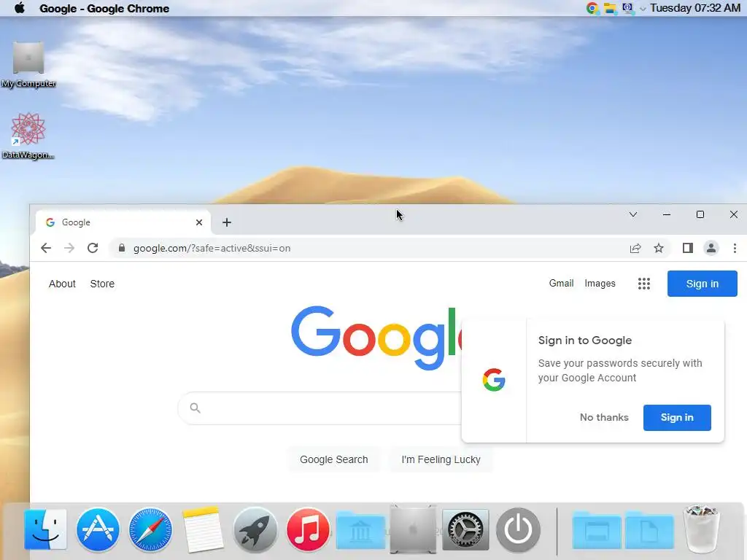Maximize the Chrome window

(700, 215)
